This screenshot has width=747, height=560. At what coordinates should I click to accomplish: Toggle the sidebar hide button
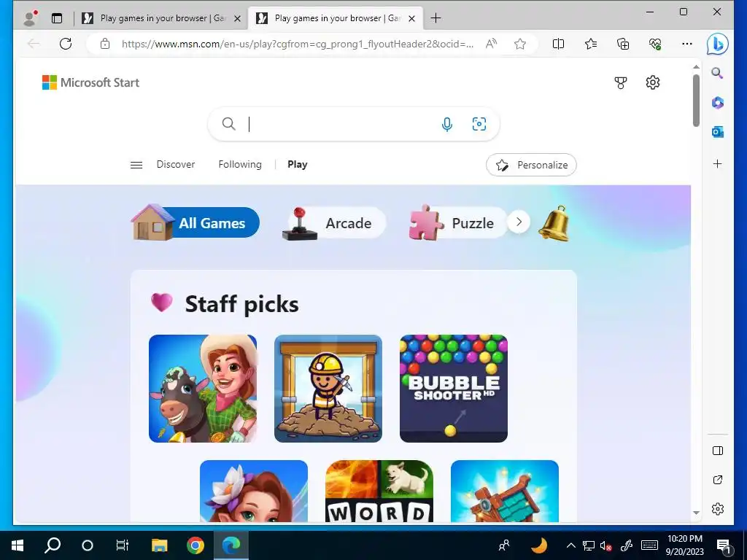point(718,451)
